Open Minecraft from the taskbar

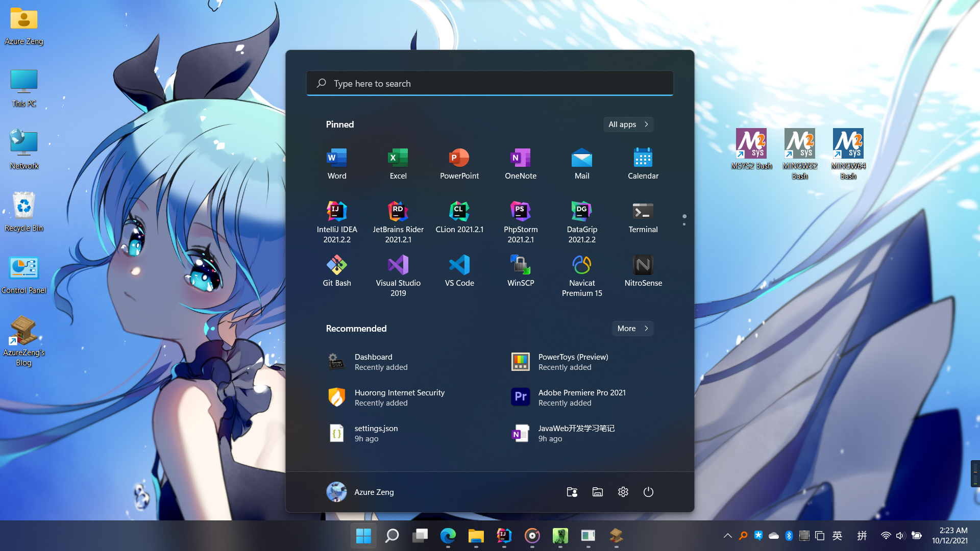[560, 536]
